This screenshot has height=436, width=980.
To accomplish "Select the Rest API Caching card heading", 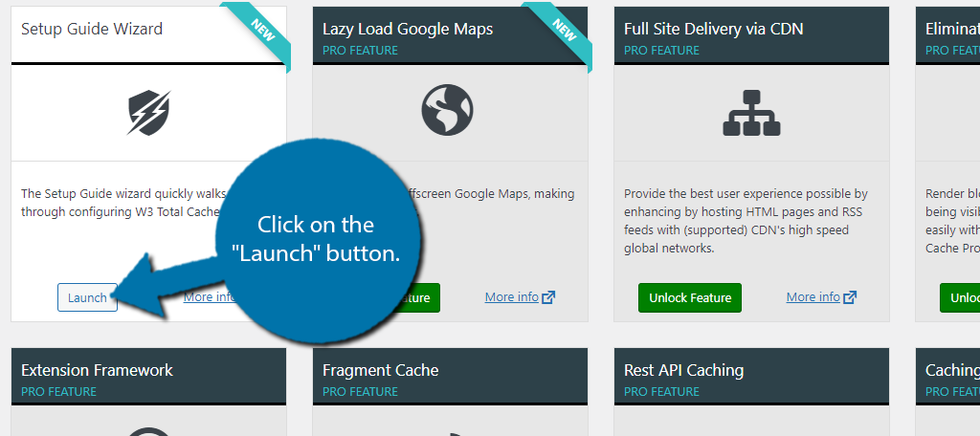I will point(683,370).
